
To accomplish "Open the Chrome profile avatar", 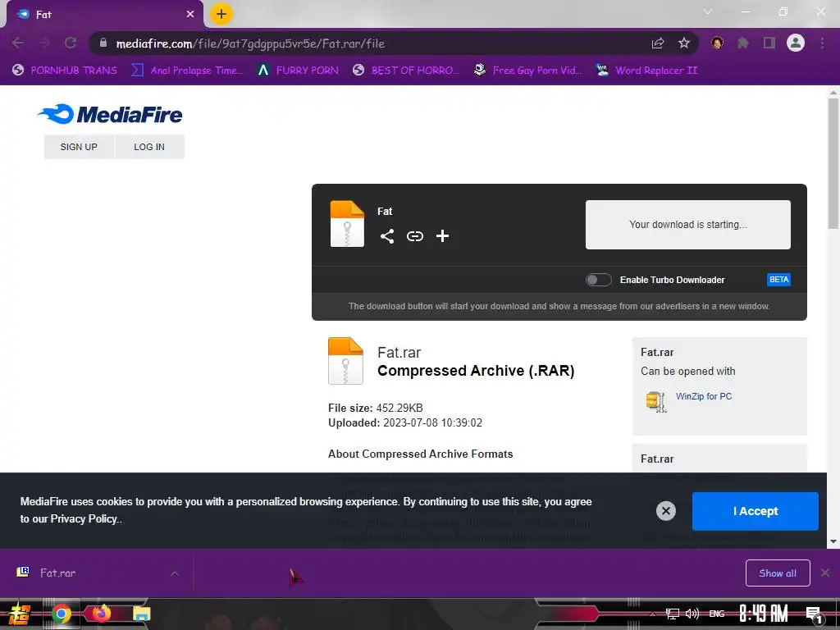I will point(796,43).
